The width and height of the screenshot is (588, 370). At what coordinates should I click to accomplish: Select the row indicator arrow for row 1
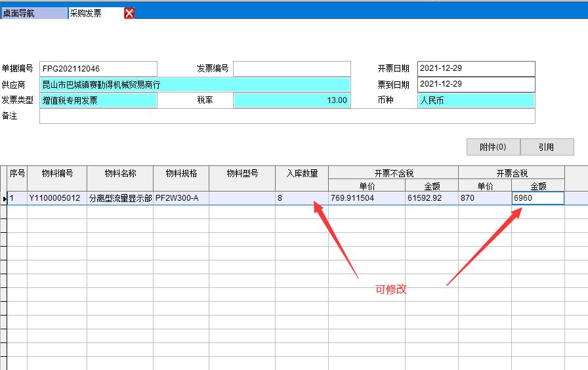point(4,198)
